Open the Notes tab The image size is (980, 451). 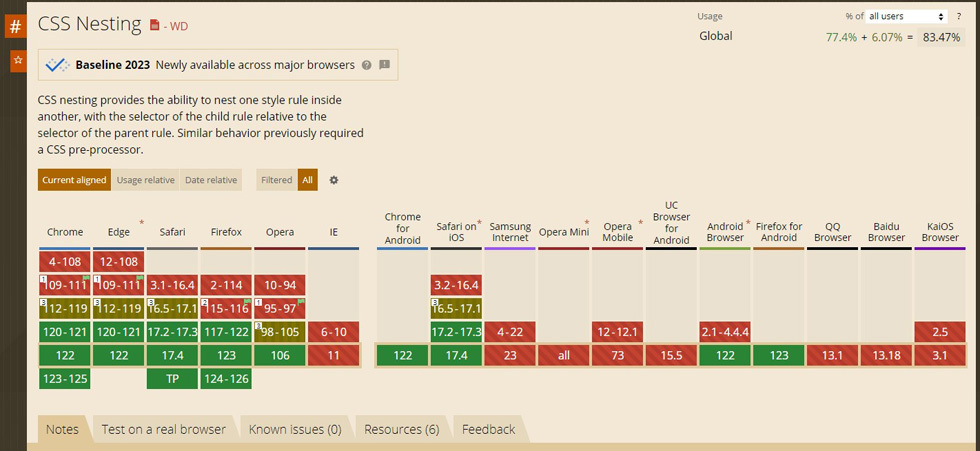click(62, 430)
